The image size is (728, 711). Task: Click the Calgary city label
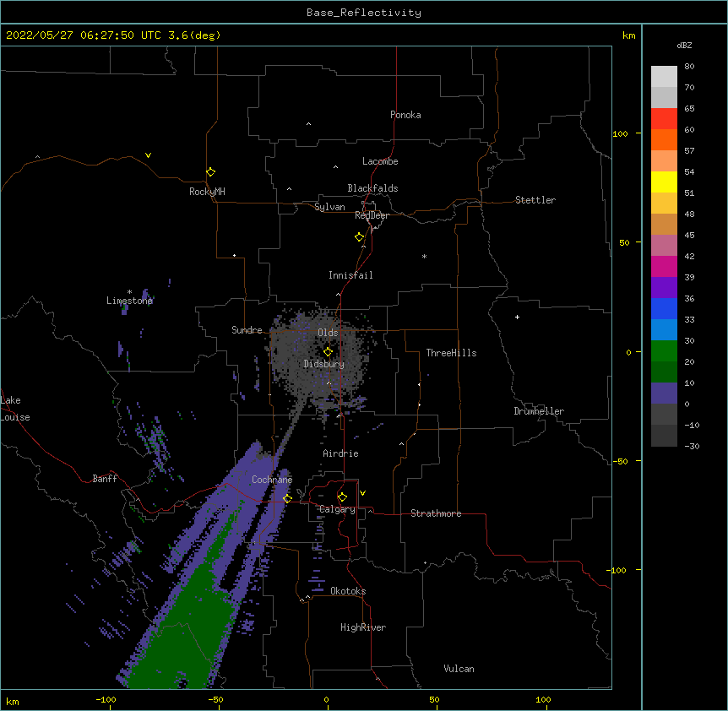click(337, 509)
